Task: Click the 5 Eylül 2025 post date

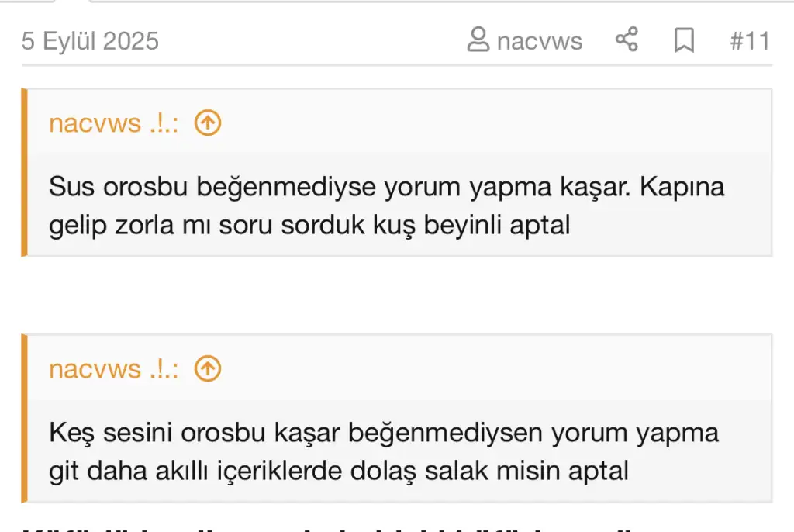Action: click(90, 40)
